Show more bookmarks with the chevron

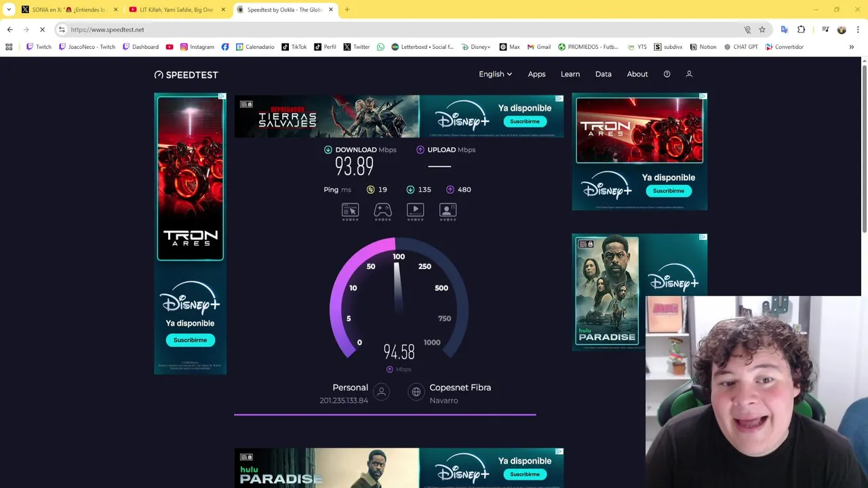pos(851,47)
